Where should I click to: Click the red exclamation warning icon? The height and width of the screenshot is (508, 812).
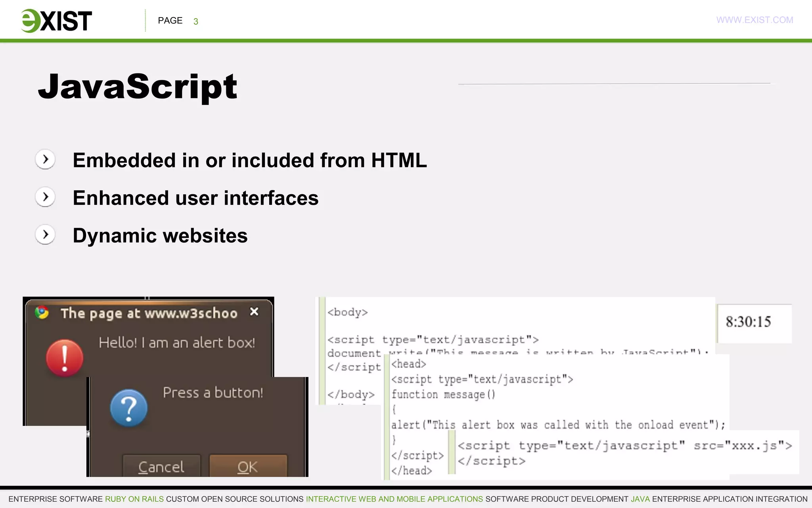coord(65,358)
